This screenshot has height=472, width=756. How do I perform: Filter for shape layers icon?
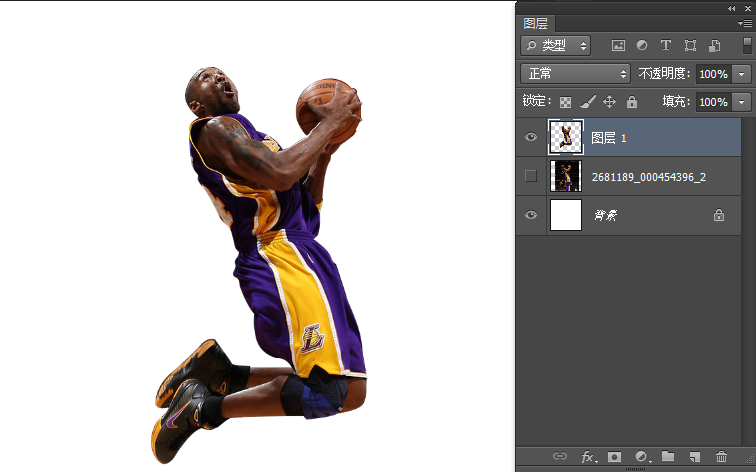click(690, 45)
